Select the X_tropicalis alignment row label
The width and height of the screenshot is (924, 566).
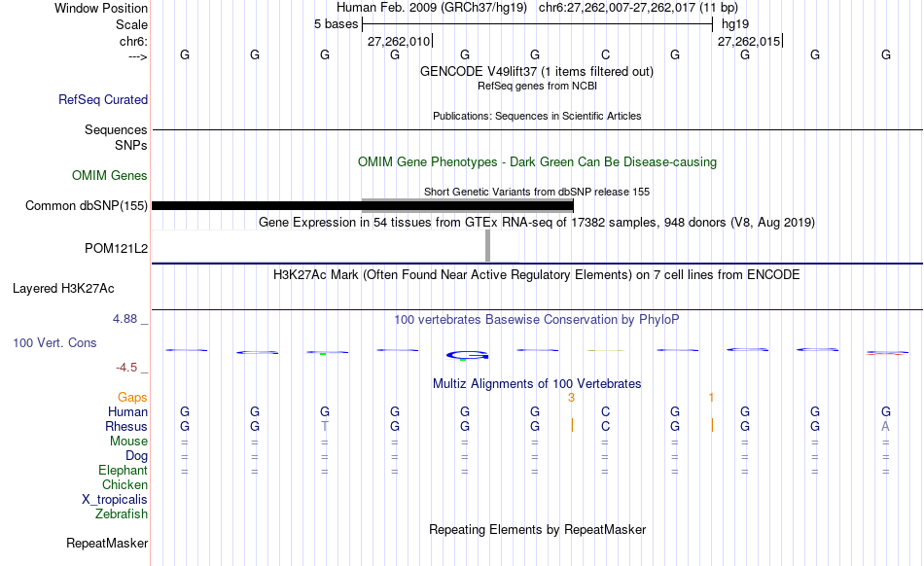click(115, 500)
